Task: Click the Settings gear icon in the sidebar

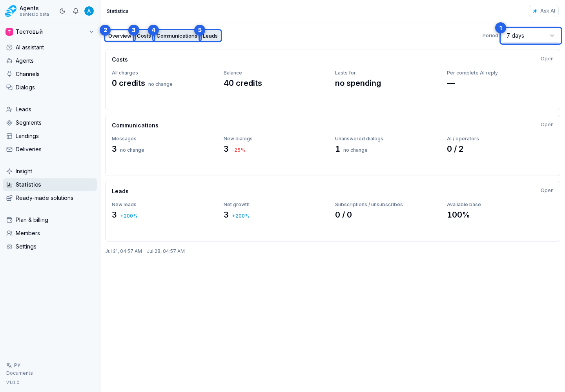Action: click(9, 247)
